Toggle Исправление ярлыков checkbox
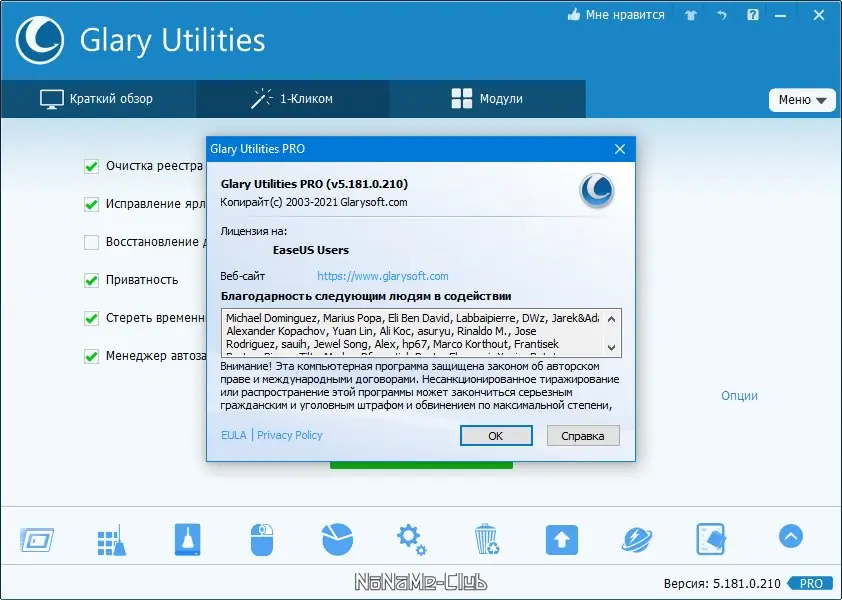This screenshot has height=600, width=842. pos(91,204)
